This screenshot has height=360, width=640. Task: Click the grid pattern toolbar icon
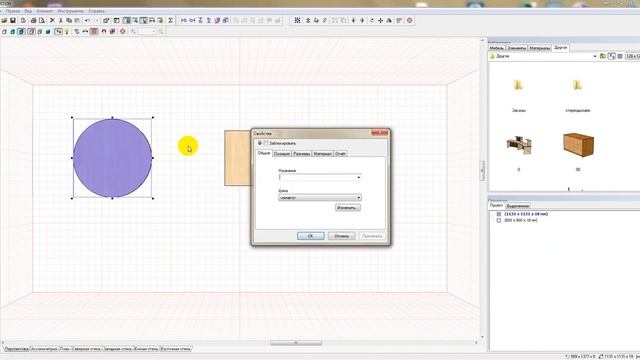298,20
